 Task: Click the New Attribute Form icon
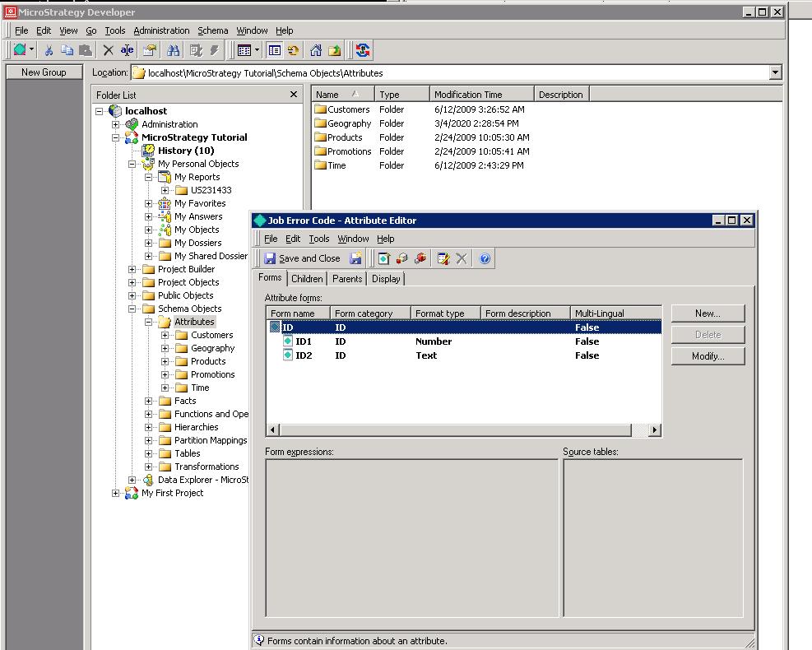click(x=383, y=258)
